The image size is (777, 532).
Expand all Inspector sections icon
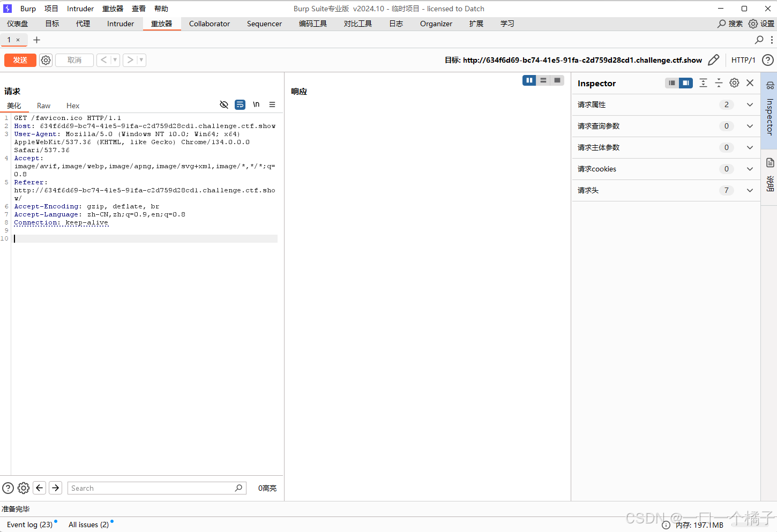pos(703,83)
